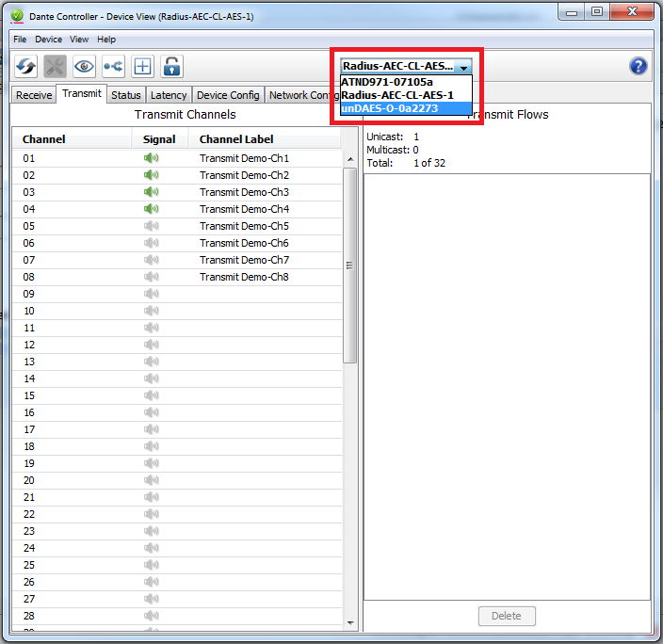
Task: Click the Identify device eye icon
Action: click(84, 67)
